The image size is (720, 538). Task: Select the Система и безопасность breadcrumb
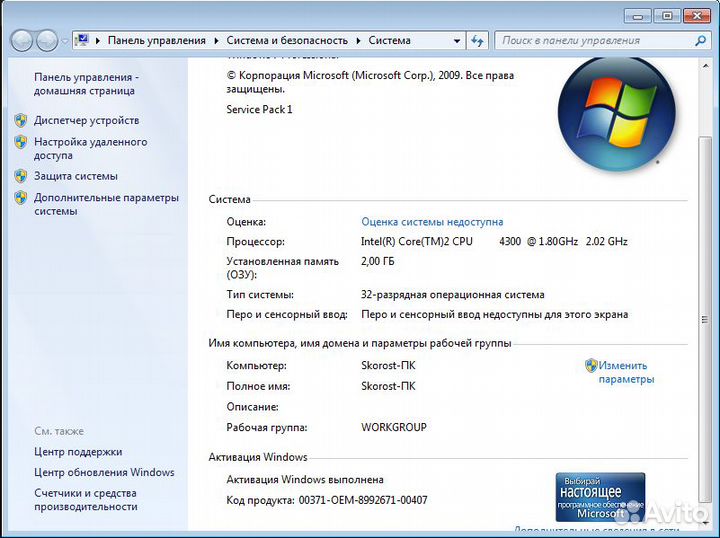tap(287, 41)
